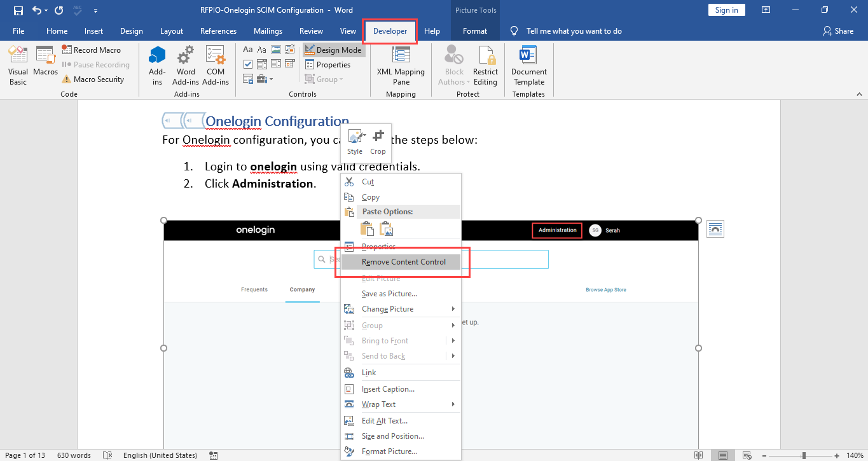Choose Insert Caption

[x=401, y=389]
